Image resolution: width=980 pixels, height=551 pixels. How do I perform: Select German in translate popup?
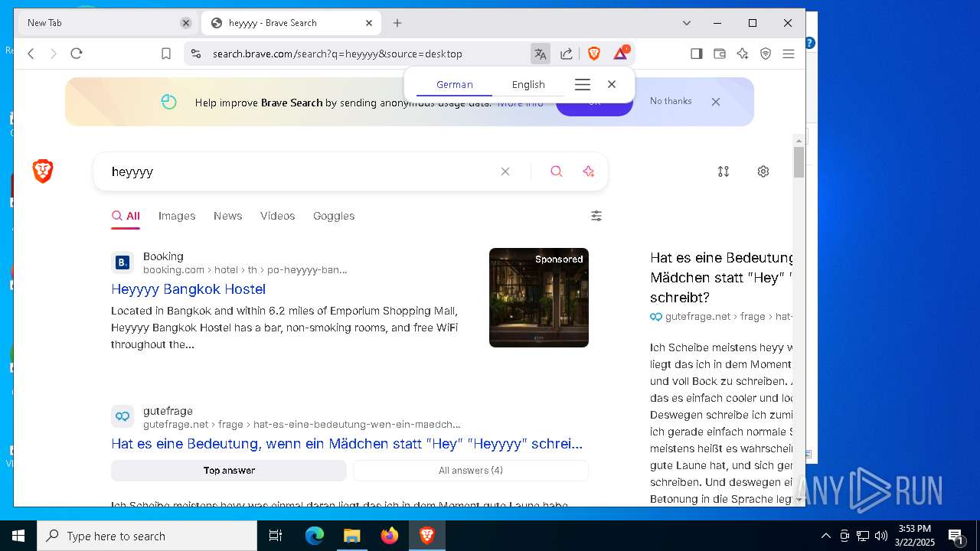tap(455, 85)
